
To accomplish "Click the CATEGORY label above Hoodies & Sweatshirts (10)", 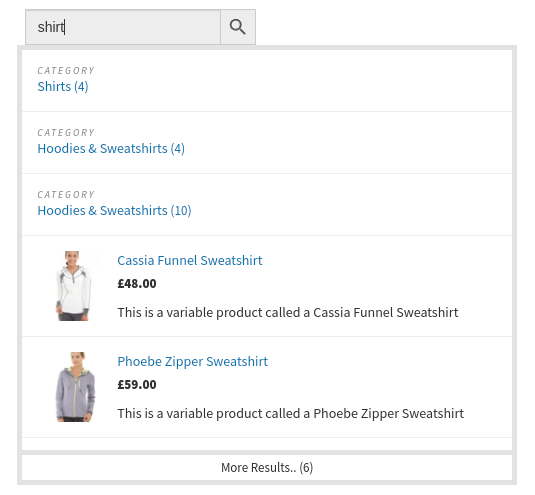I will coord(66,195).
